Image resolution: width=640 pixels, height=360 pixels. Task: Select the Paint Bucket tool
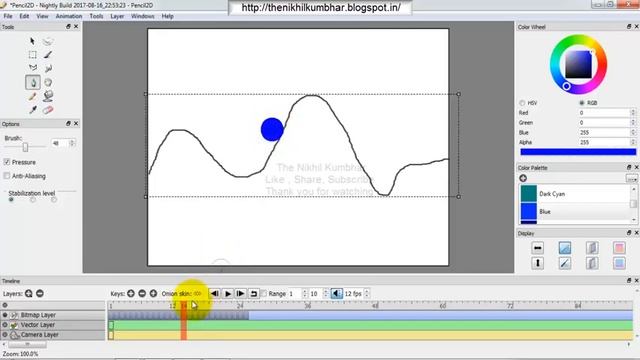pyautogui.click(x=48, y=96)
